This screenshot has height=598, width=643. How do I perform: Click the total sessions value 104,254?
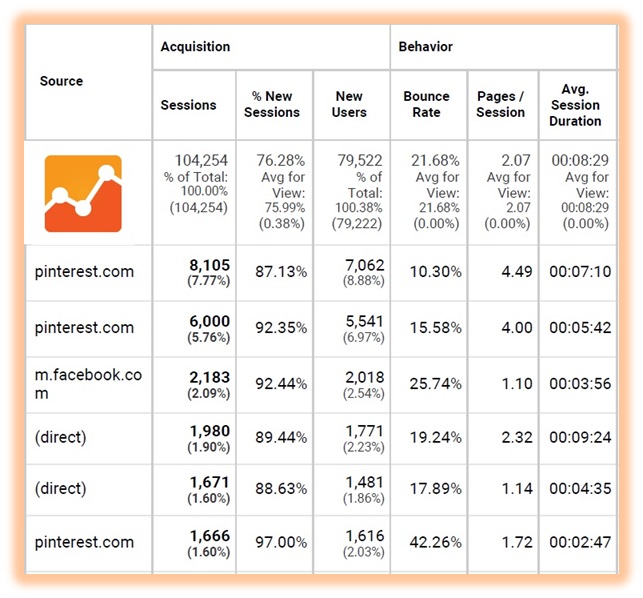point(201,160)
